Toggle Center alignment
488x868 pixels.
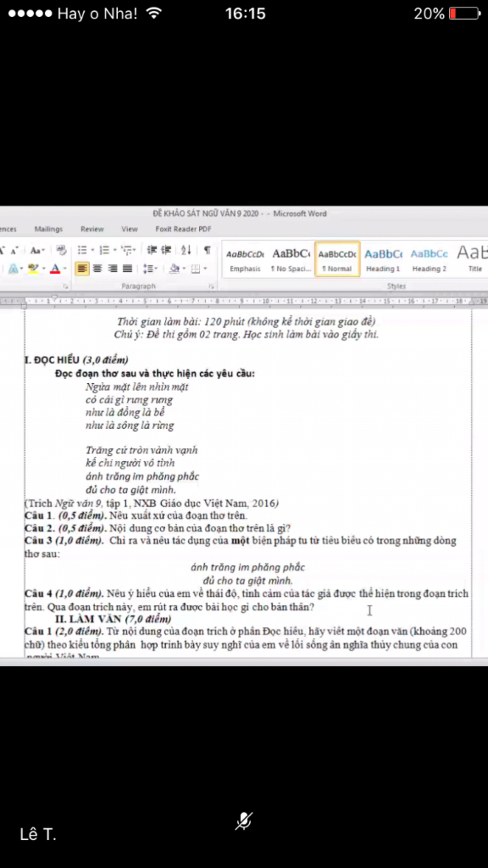pos(97,269)
